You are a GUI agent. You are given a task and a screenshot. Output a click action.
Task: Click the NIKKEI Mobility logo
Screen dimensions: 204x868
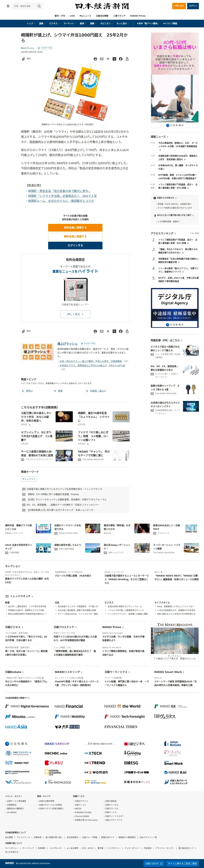(x=70, y=716)
